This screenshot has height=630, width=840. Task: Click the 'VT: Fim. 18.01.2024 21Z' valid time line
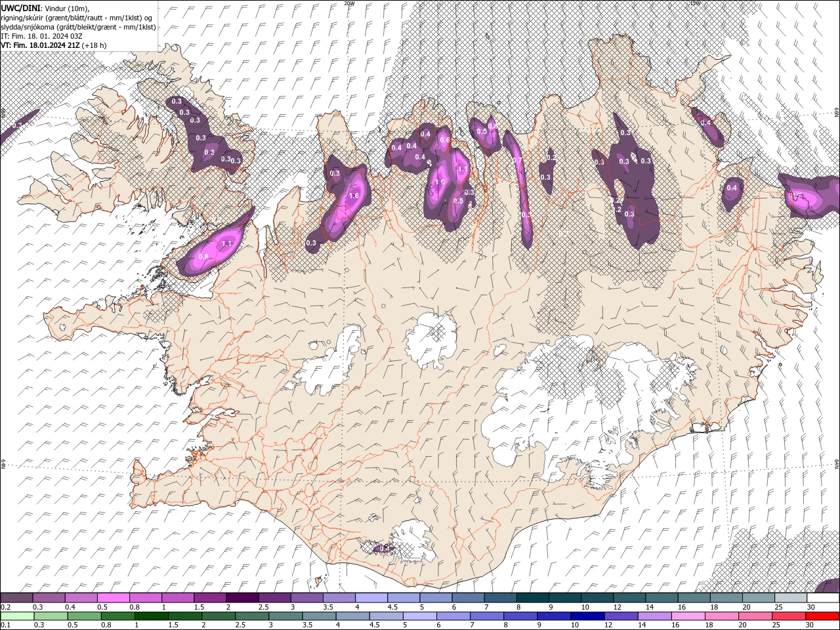41,45
